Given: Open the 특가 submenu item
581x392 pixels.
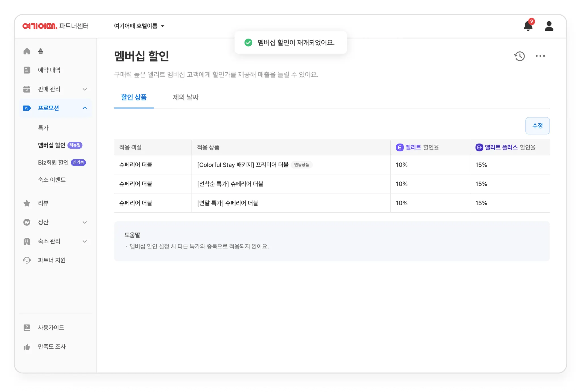Looking at the screenshot, I should pyautogui.click(x=43, y=128).
